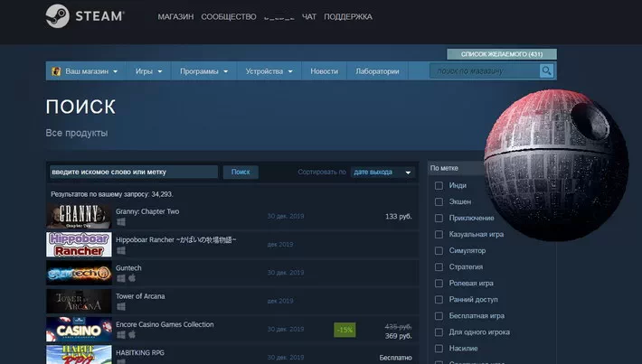Open the Hippoboar Rancher title link
The image size is (642, 364).
tap(176, 239)
